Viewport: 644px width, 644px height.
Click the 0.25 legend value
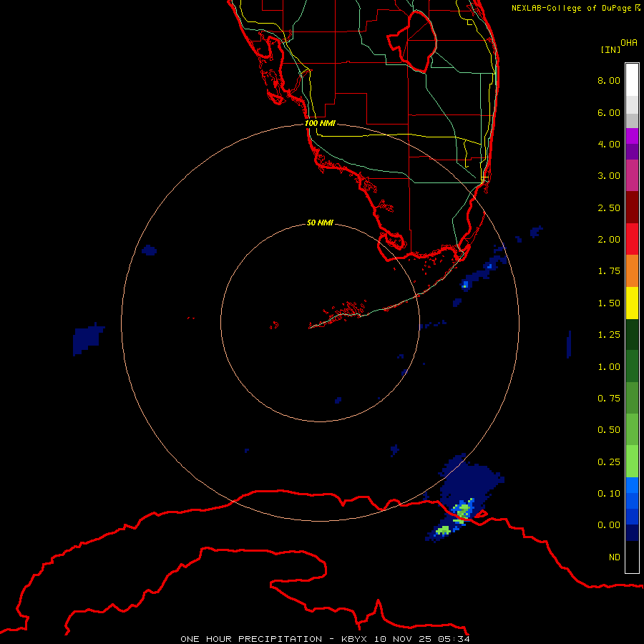coord(609,462)
